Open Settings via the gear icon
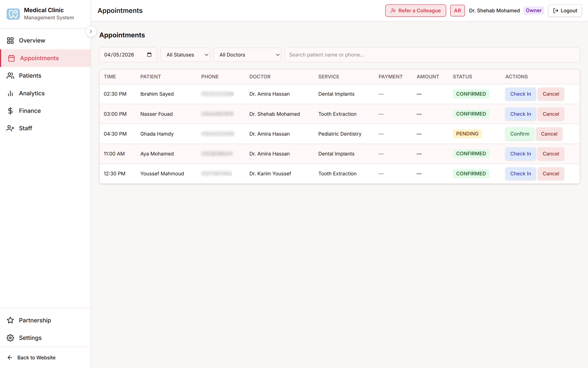 tap(10, 338)
